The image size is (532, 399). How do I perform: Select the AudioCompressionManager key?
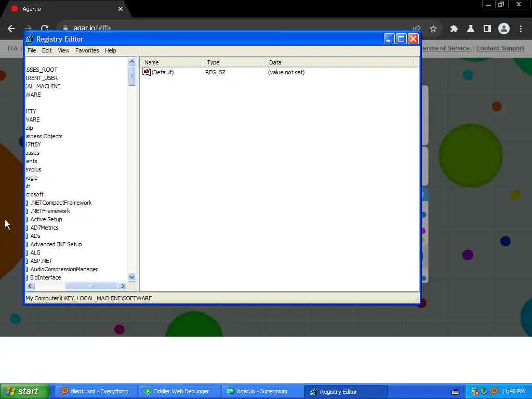[64, 269]
